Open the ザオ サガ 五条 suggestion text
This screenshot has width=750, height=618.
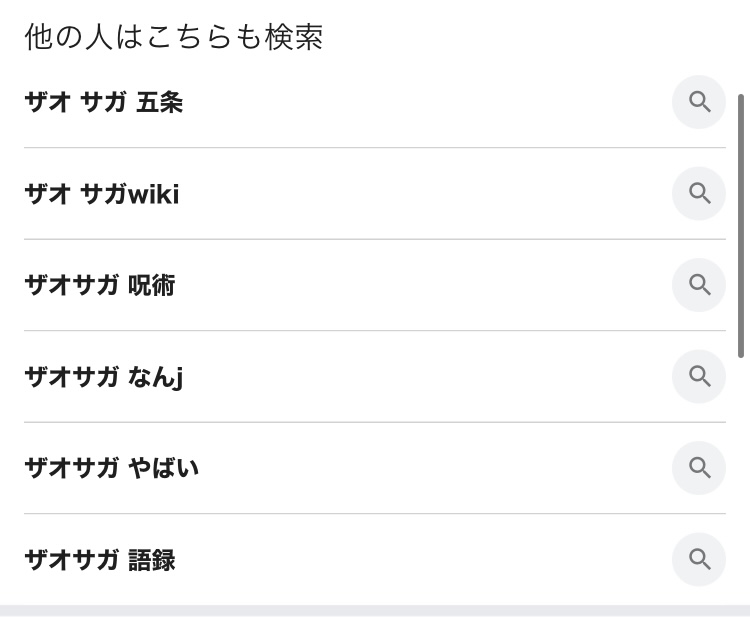[x=103, y=102]
